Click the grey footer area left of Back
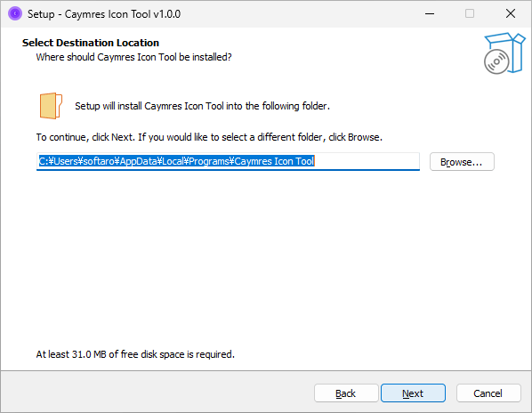 click(x=156, y=392)
